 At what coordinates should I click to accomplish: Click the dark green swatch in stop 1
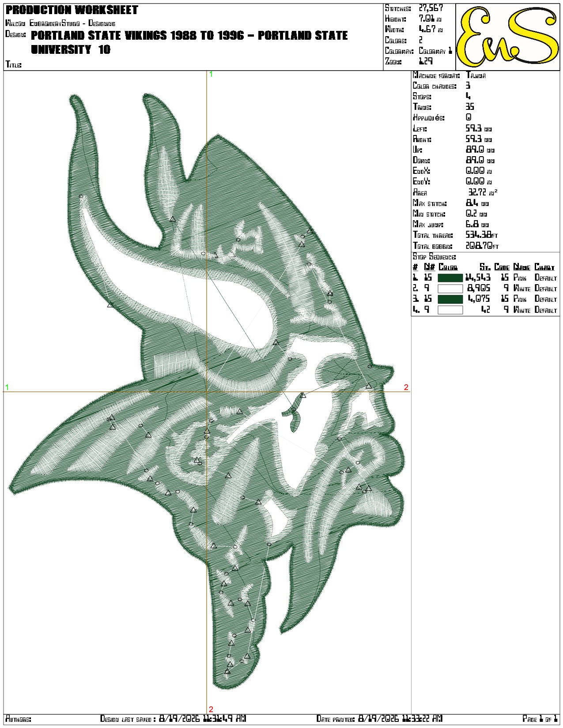[x=450, y=278]
